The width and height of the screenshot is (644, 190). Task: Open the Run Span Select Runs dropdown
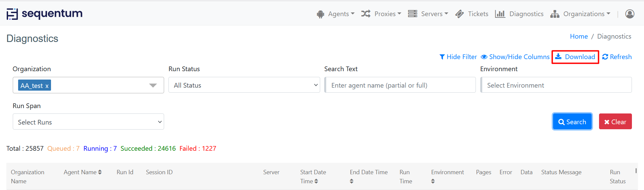point(88,122)
